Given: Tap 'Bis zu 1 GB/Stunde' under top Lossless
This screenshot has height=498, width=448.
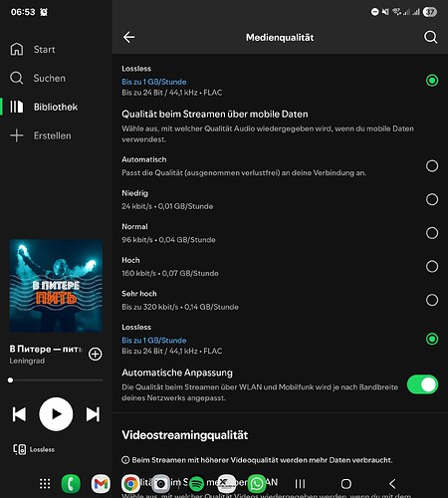Looking at the screenshot, I should tap(154, 82).
